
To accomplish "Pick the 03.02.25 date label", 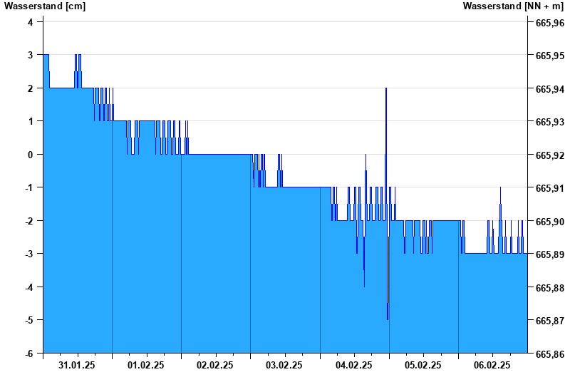I will [x=284, y=365].
